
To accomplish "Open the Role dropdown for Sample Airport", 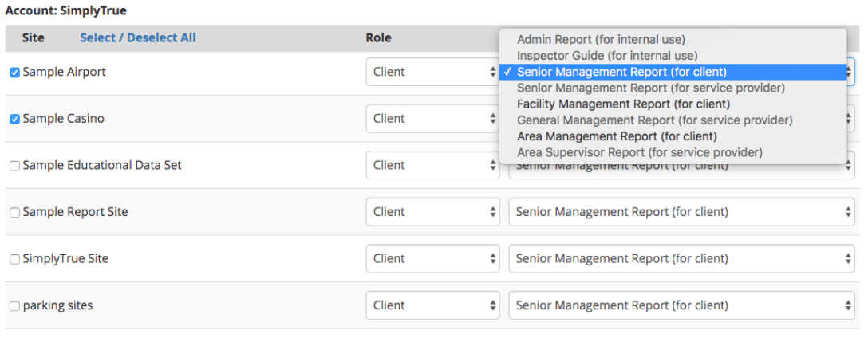I will [x=433, y=72].
